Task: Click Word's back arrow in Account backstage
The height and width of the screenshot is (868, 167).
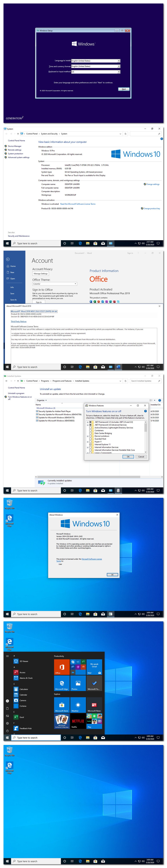Action: [8, 259]
